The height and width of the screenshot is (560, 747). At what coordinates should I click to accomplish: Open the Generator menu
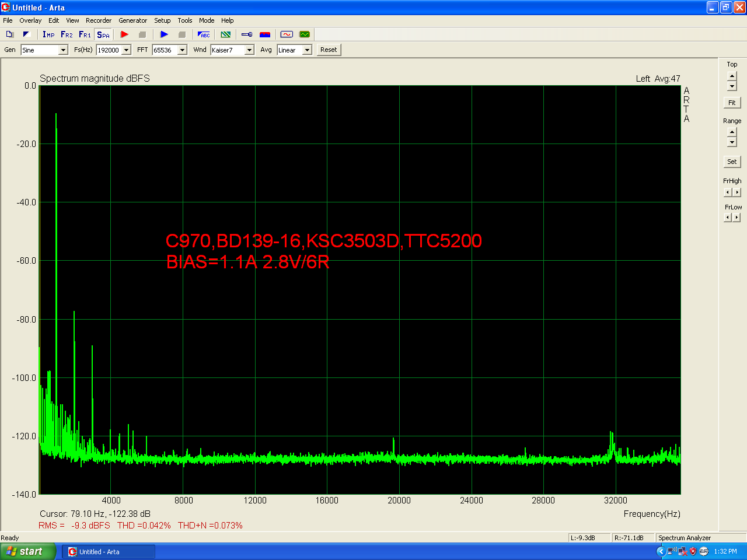click(133, 20)
